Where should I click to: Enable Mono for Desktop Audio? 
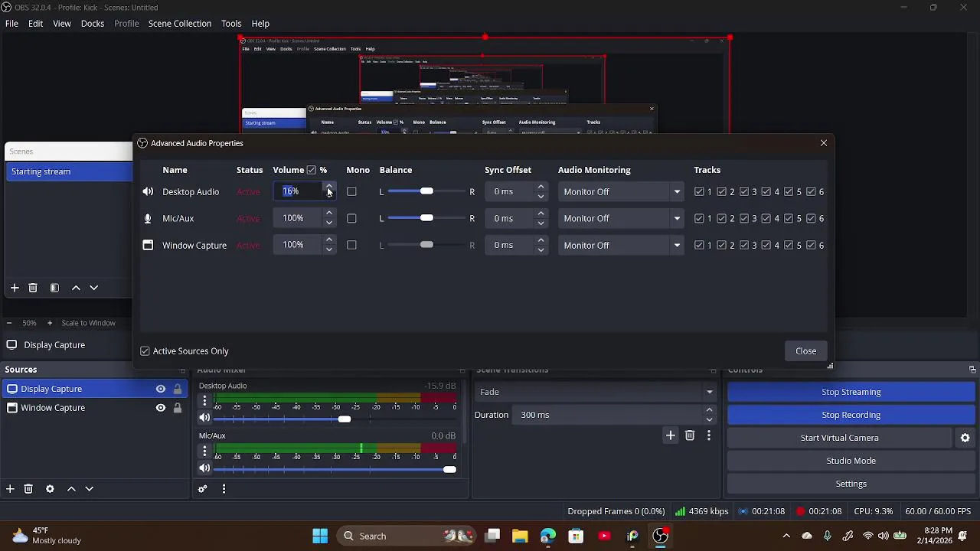point(351,191)
